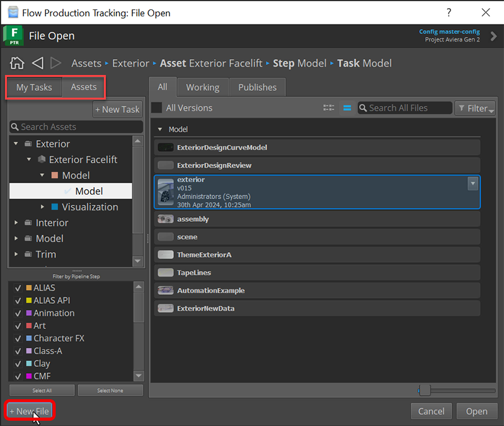Viewport: 504px width, 426px height.
Task: Click the + New File button
Action: point(30,411)
